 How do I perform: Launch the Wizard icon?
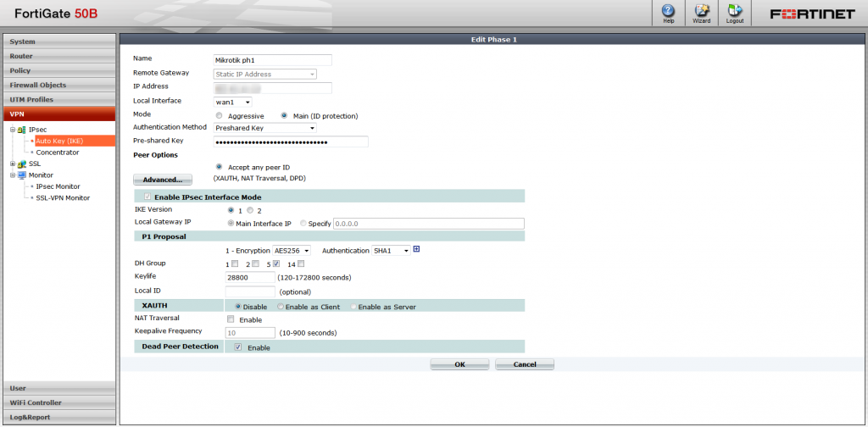pos(701,14)
